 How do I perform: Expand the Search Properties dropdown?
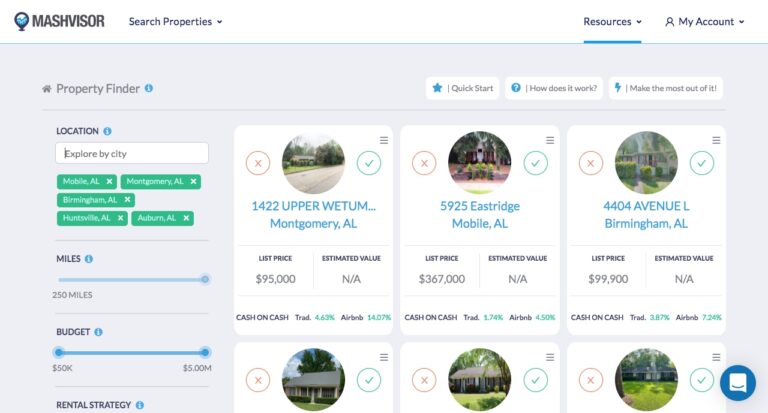(175, 21)
